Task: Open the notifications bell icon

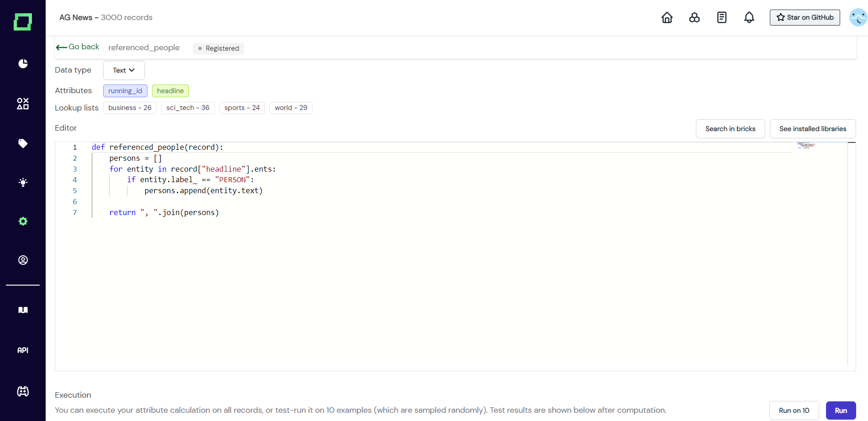Action: [x=749, y=17]
